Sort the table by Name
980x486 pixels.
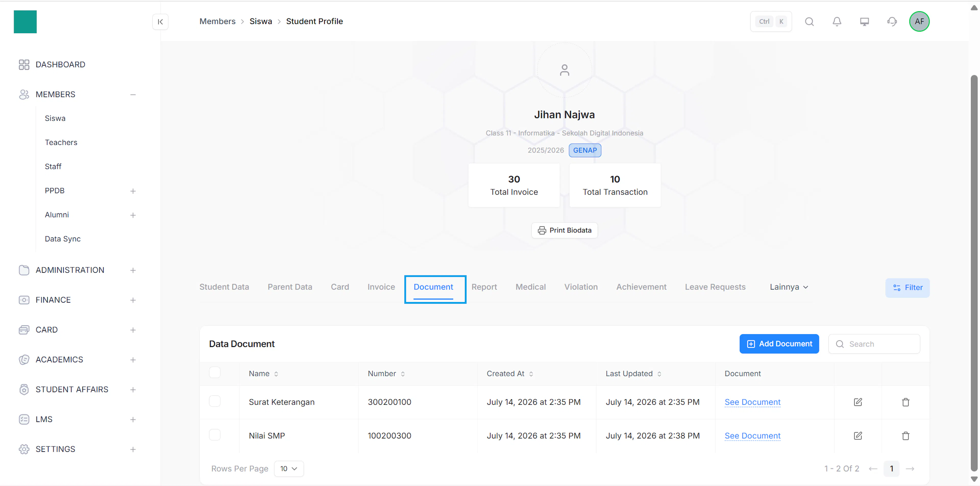click(x=276, y=374)
